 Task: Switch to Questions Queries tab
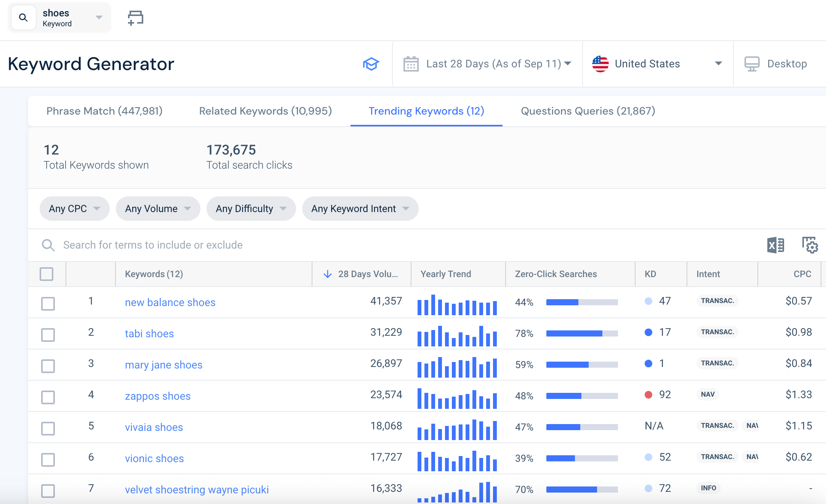[x=588, y=111]
